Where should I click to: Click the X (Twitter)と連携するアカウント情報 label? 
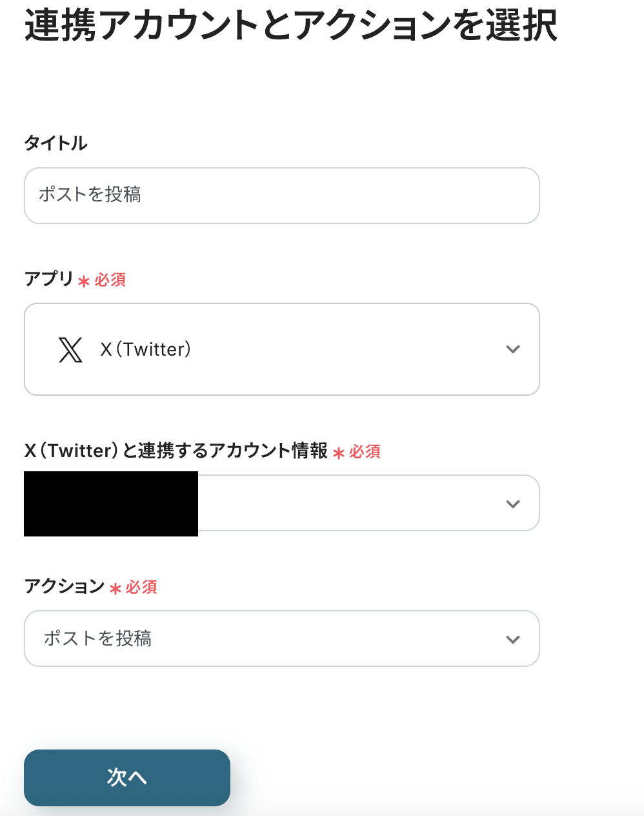176,451
